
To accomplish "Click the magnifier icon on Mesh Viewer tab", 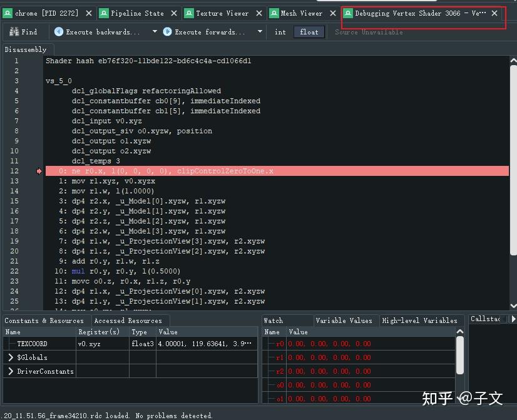I will point(275,12).
